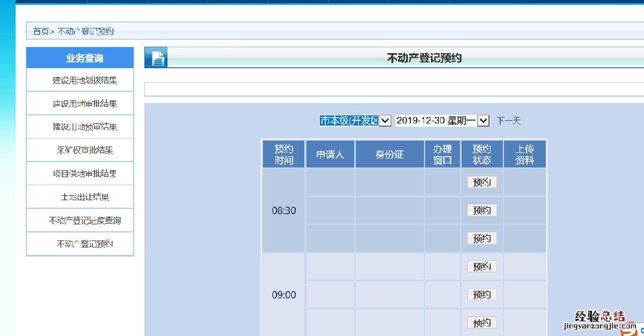Select 项目供地审批结果 sidebar entry
This screenshot has width=644, height=336.
click(85, 174)
